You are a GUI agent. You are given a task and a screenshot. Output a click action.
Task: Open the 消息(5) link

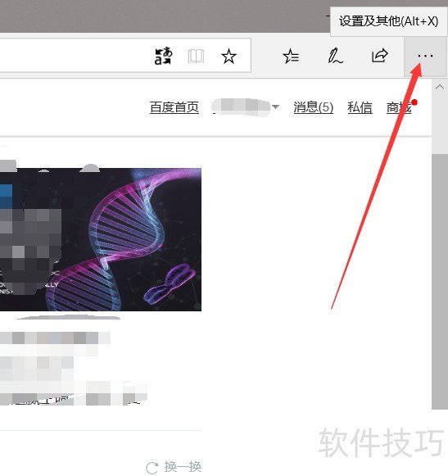[313, 107]
